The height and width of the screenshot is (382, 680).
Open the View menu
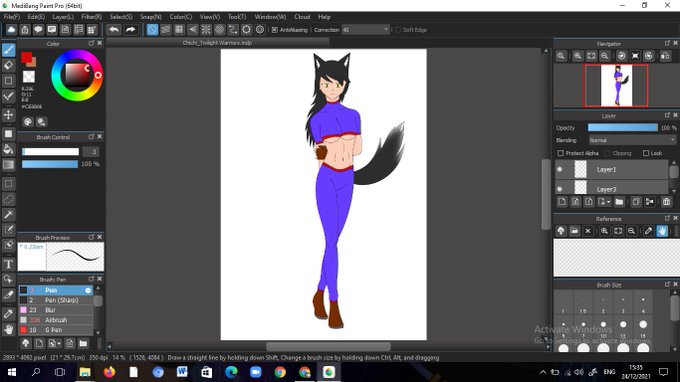pos(210,17)
